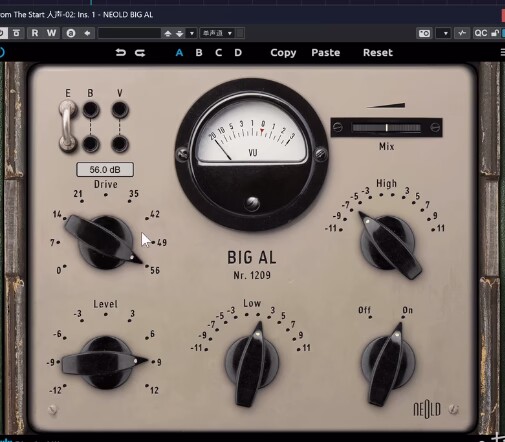
Task: Show Quick Controls with QC button
Action: 481,33
